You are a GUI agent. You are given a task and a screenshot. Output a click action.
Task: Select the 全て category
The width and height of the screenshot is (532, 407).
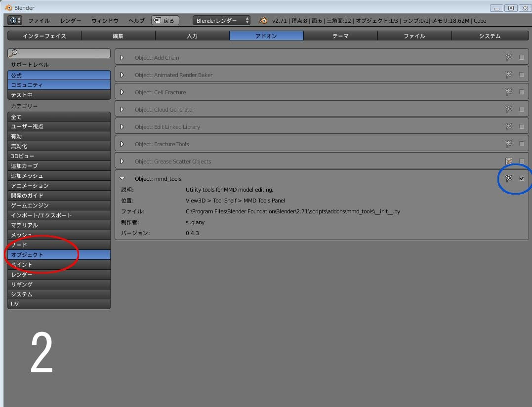coord(59,117)
